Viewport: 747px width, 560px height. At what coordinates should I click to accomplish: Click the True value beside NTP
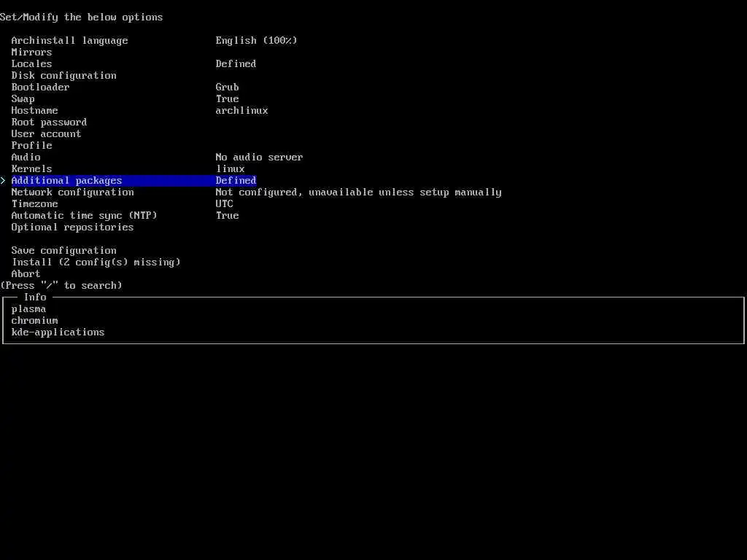228,216
